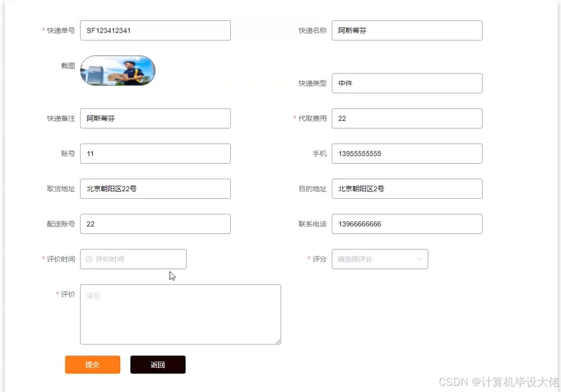The width and height of the screenshot is (561, 392).
Task: Go back using 返回 button
Action: tap(158, 364)
